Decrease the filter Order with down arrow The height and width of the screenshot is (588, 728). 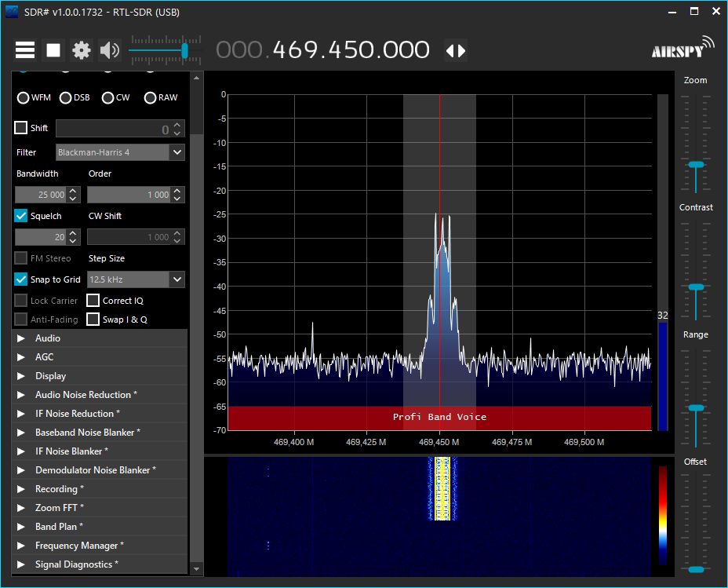click(x=177, y=199)
